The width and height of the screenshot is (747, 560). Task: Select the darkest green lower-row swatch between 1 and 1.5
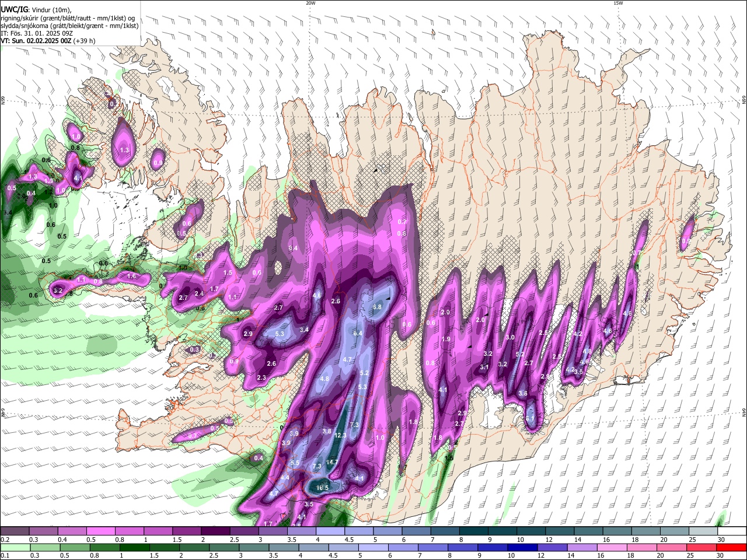pos(135,547)
